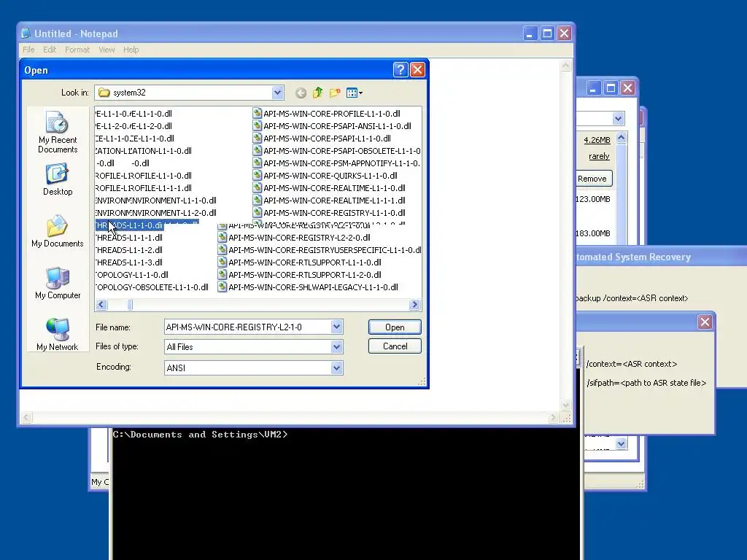Expand the Encoding dropdown
The width and height of the screenshot is (747, 560).
337,367
